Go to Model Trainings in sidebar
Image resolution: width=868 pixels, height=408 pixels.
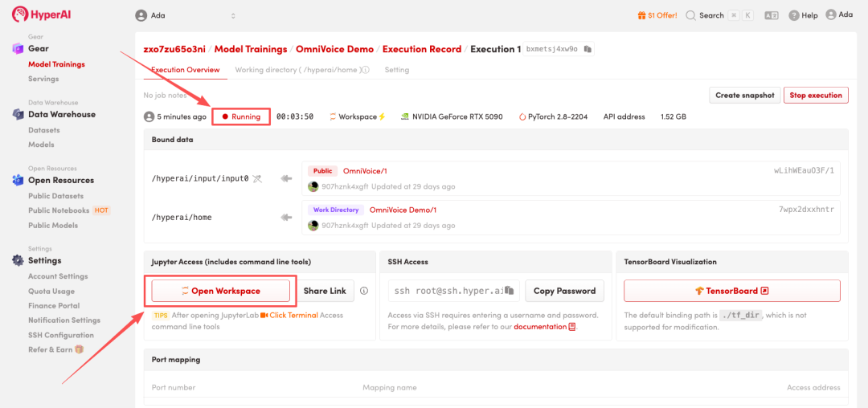pos(56,64)
